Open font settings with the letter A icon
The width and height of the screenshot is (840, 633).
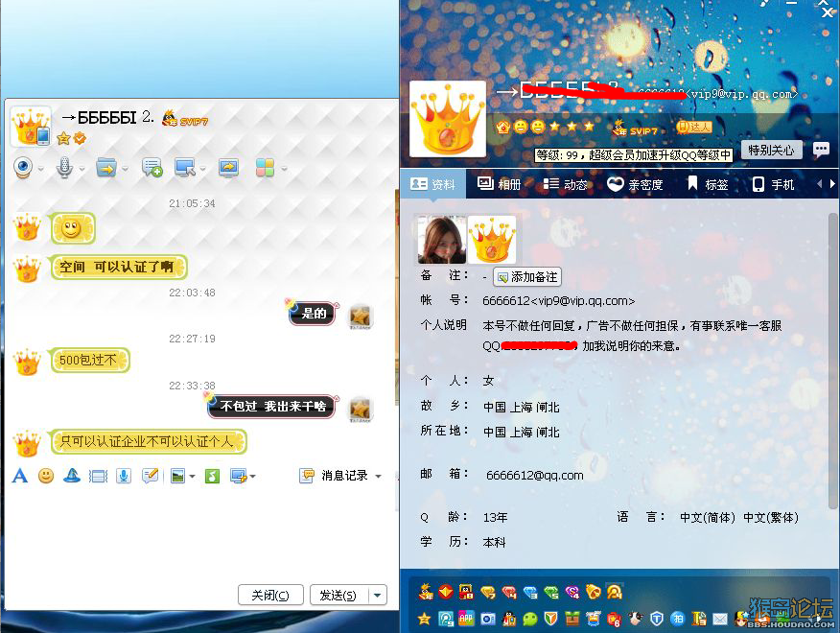[20, 476]
